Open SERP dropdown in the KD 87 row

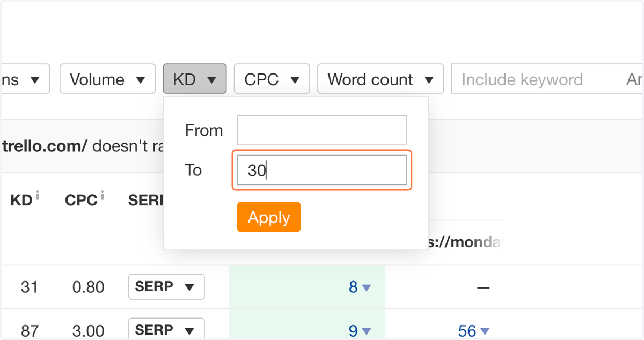(x=166, y=329)
